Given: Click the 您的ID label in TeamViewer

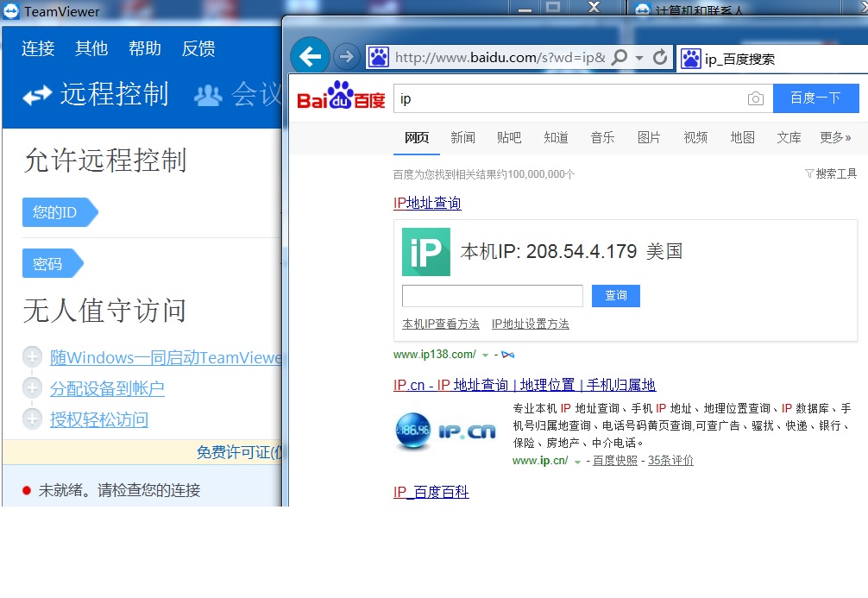Looking at the screenshot, I should (60, 212).
